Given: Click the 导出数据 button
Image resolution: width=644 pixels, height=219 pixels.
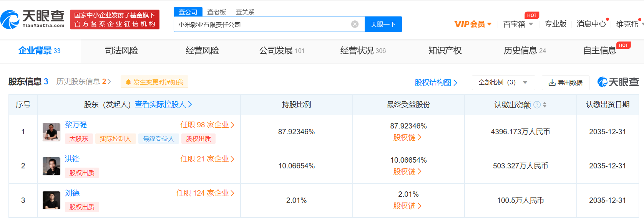Looking at the screenshot, I should point(566,82).
